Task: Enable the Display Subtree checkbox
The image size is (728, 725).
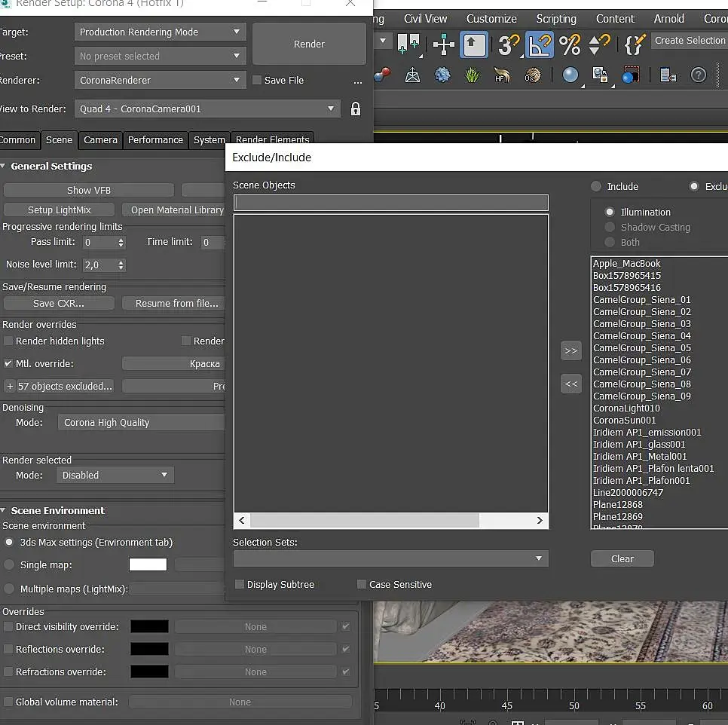Action: click(240, 584)
